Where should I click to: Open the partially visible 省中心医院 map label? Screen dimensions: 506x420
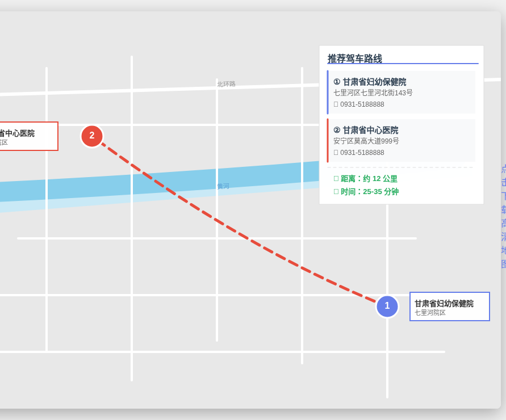[x=29, y=136]
